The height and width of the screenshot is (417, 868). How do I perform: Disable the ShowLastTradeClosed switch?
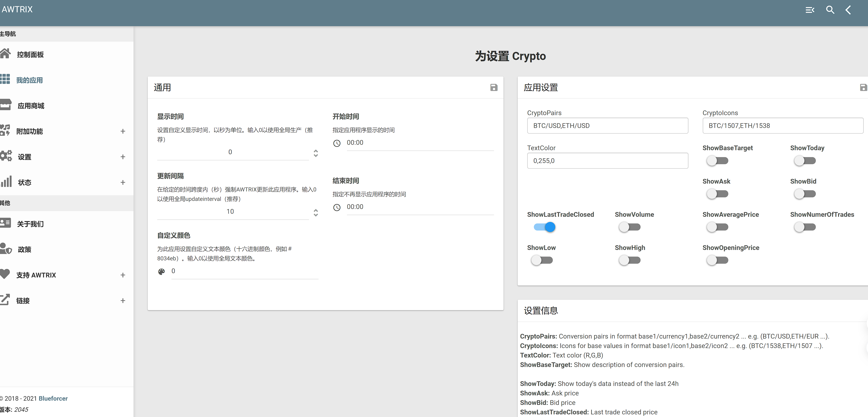pyautogui.click(x=545, y=227)
